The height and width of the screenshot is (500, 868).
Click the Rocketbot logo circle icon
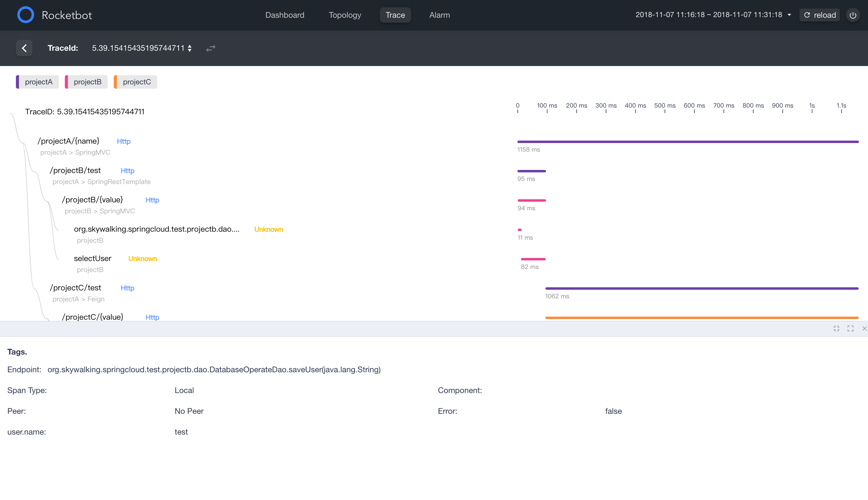(25, 15)
